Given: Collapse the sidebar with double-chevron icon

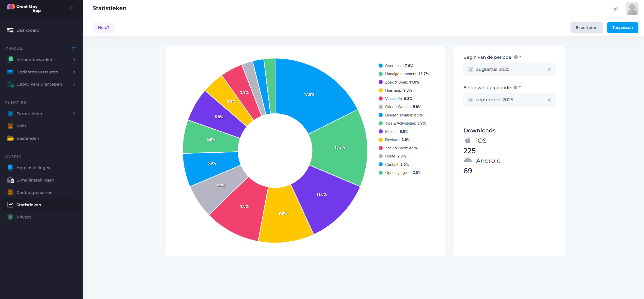Looking at the screenshot, I should pos(71,8).
